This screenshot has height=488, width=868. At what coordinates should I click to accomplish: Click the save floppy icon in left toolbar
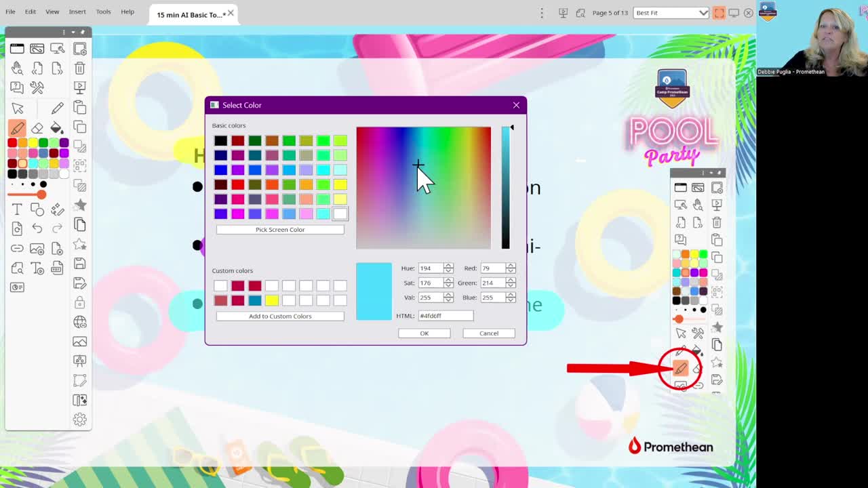pyautogui.click(x=79, y=263)
